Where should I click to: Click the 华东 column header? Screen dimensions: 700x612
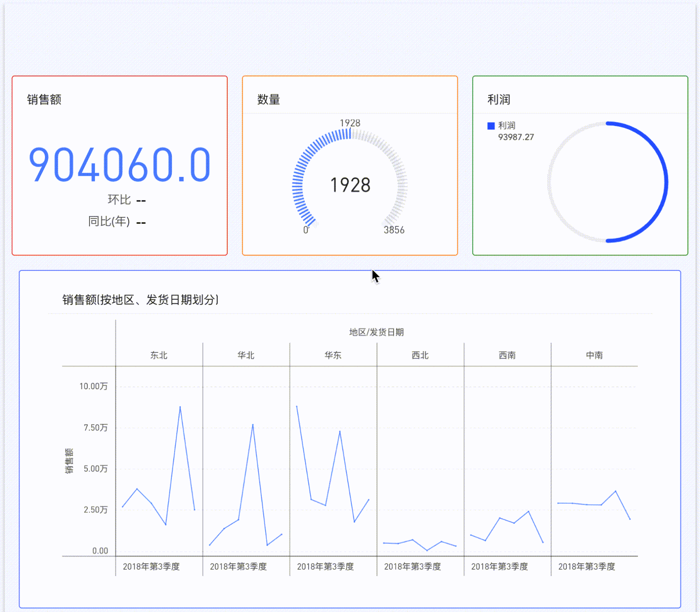(333, 356)
